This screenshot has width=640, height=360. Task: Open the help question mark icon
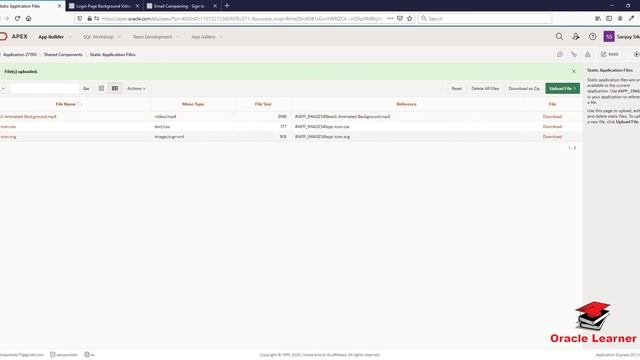click(x=593, y=37)
